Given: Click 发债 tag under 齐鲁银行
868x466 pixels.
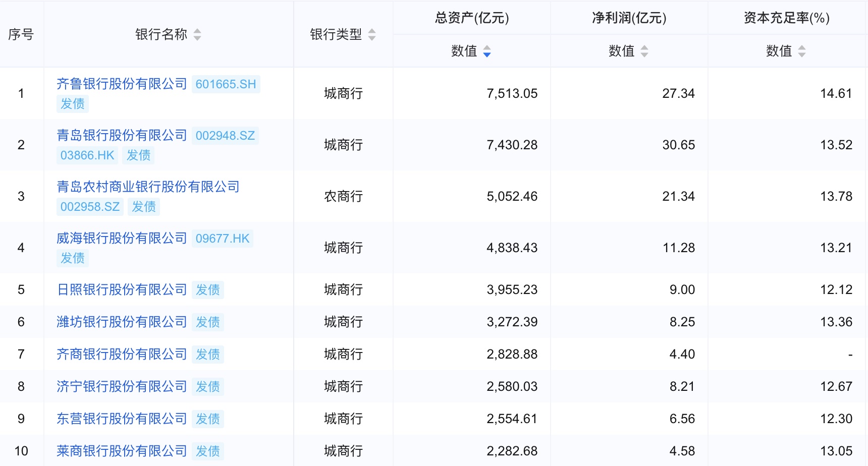Looking at the screenshot, I should [x=73, y=104].
